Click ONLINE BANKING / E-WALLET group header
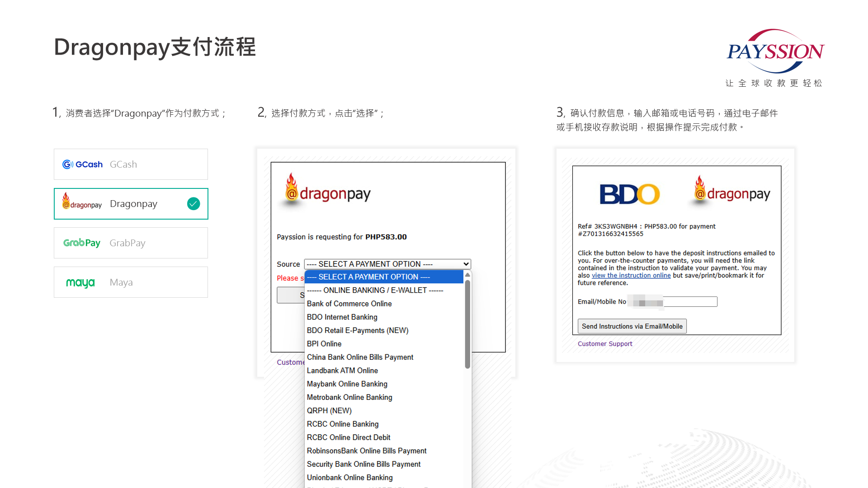 point(384,291)
